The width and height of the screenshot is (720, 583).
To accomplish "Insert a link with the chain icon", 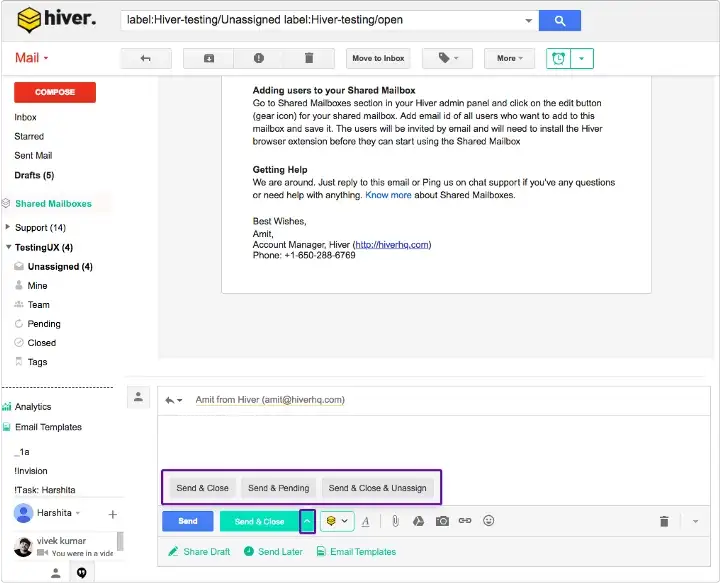I will pos(465,521).
